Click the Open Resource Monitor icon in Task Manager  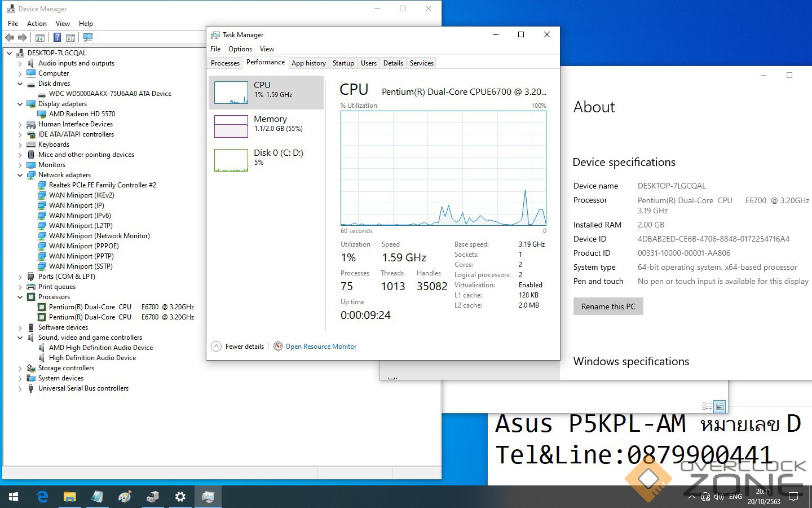tap(278, 347)
